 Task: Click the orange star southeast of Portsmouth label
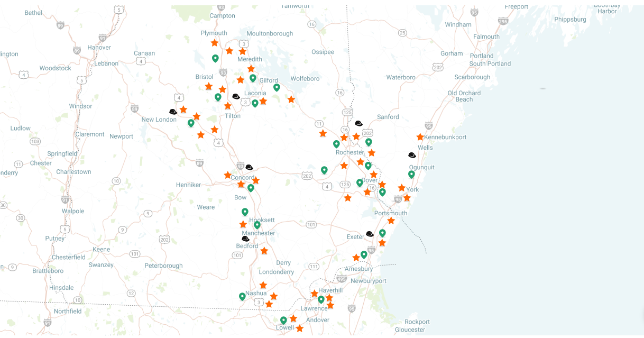(391, 221)
